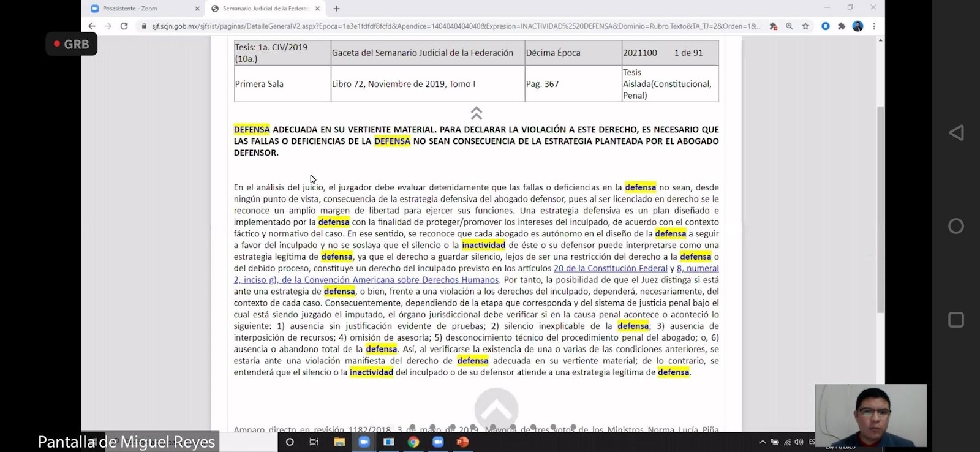Show hidden tray icons with the up chevron

tap(763, 442)
